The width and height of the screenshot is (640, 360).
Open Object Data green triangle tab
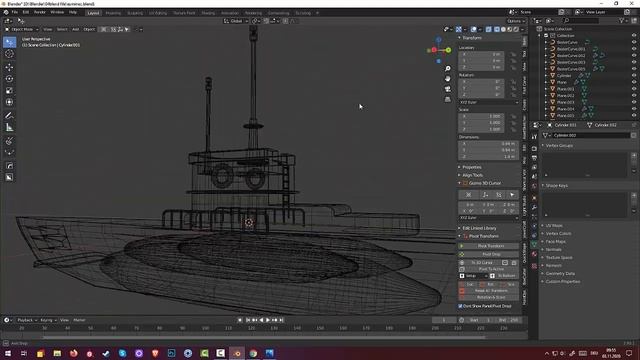click(x=534, y=244)
